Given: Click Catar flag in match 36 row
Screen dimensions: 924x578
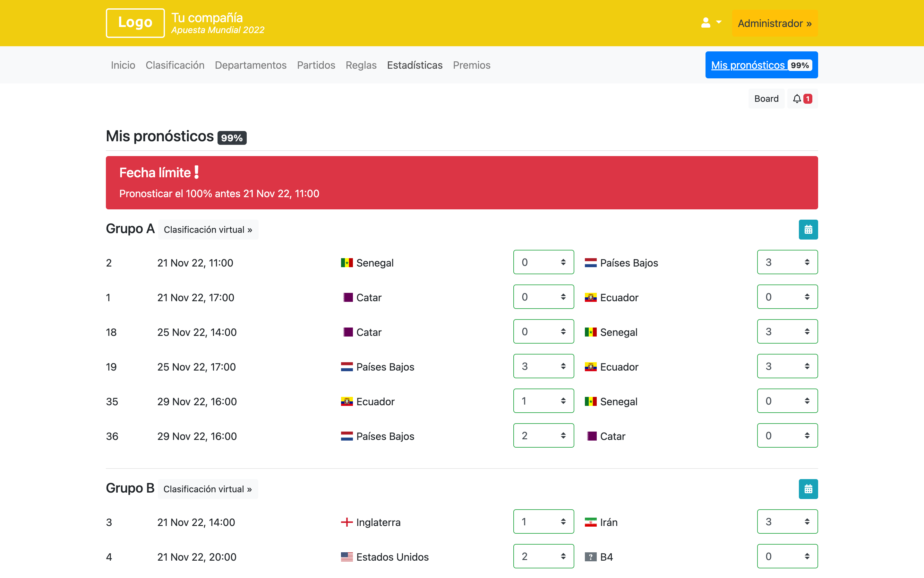Looking at the screenshot, I should click(591, 436).
